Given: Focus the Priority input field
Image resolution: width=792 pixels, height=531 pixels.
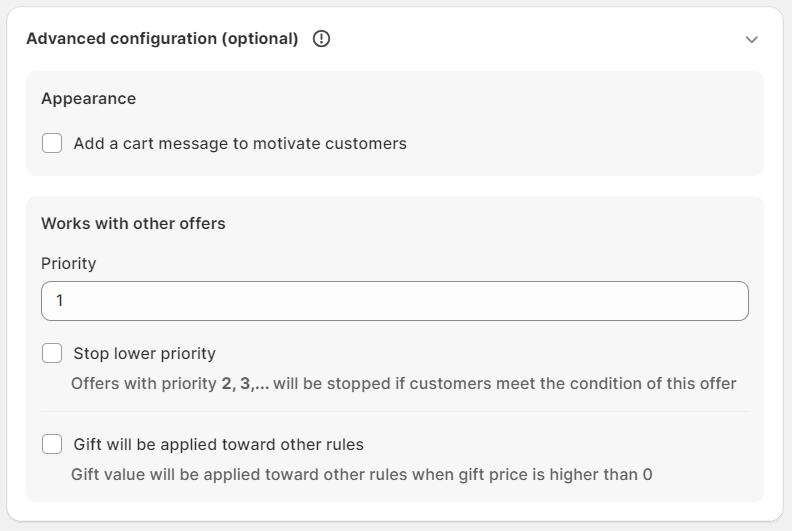Looking at the screenshot, I should tap(394, 301).
